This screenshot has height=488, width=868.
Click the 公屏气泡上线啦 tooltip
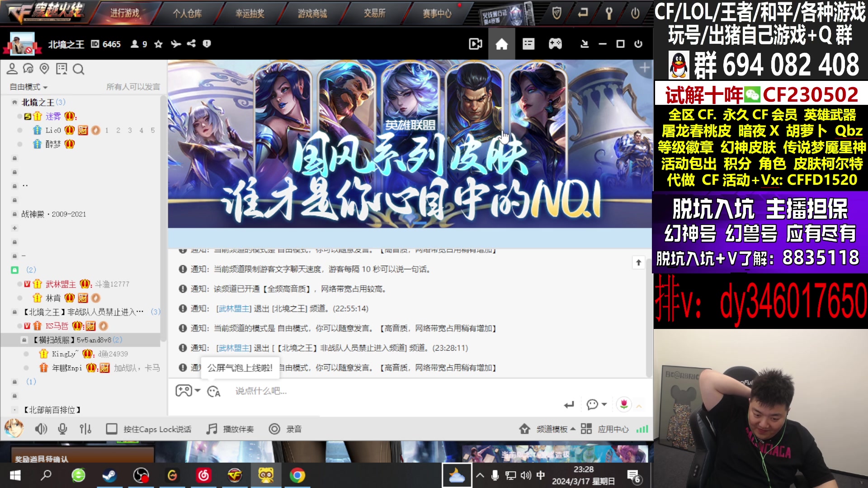pos(240,368)
